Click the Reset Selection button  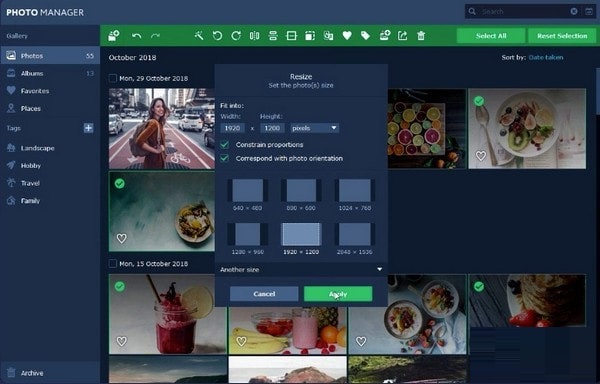(x=562, y=36)
